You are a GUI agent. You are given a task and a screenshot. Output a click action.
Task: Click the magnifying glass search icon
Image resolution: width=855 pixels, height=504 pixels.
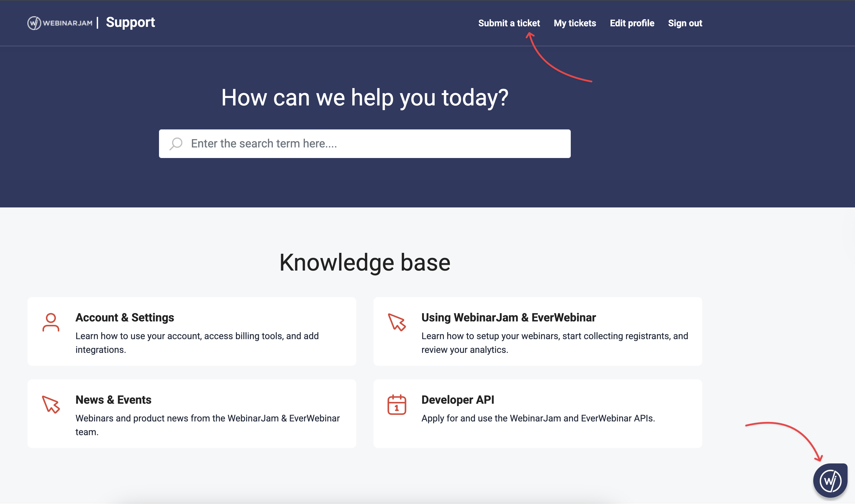coord(176,144)
